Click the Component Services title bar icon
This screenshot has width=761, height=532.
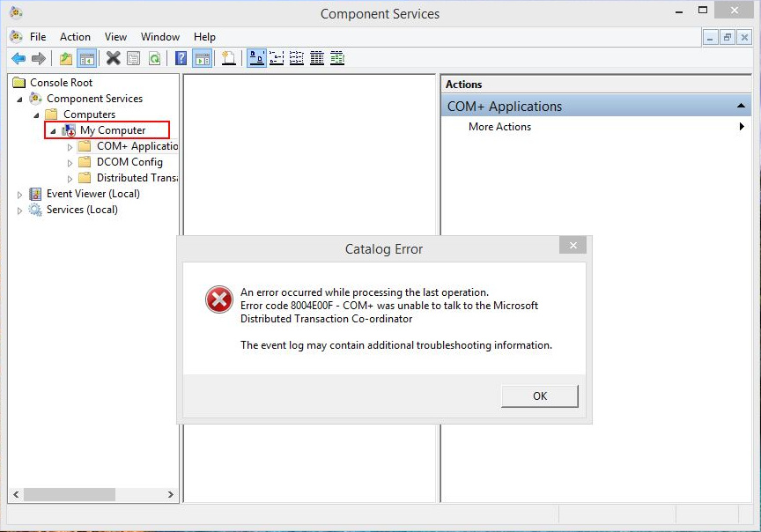(x=16, y=11)
